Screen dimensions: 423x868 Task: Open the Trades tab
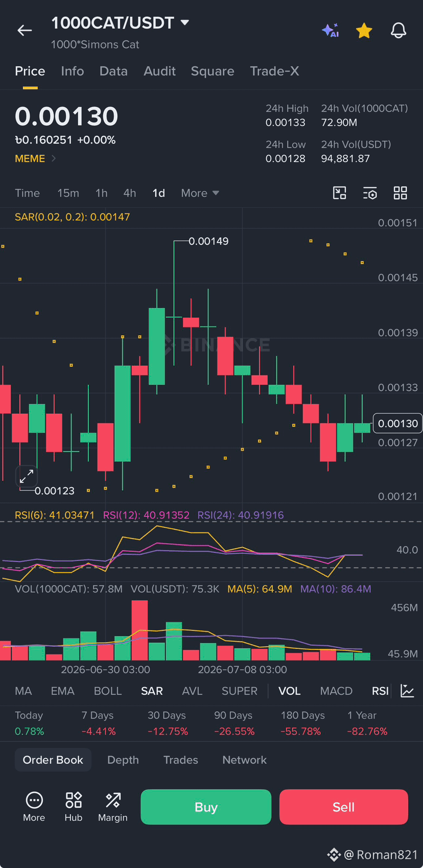coord(181,760)
